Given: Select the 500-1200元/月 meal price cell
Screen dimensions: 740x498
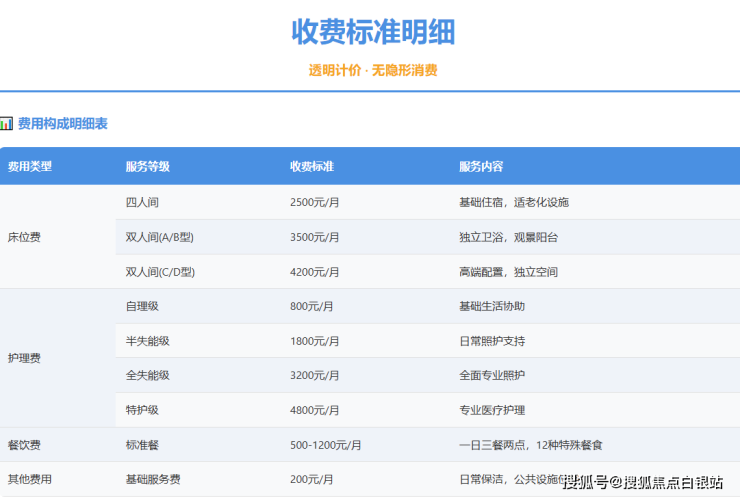Looking at the screenshot, I should [325, 445].
